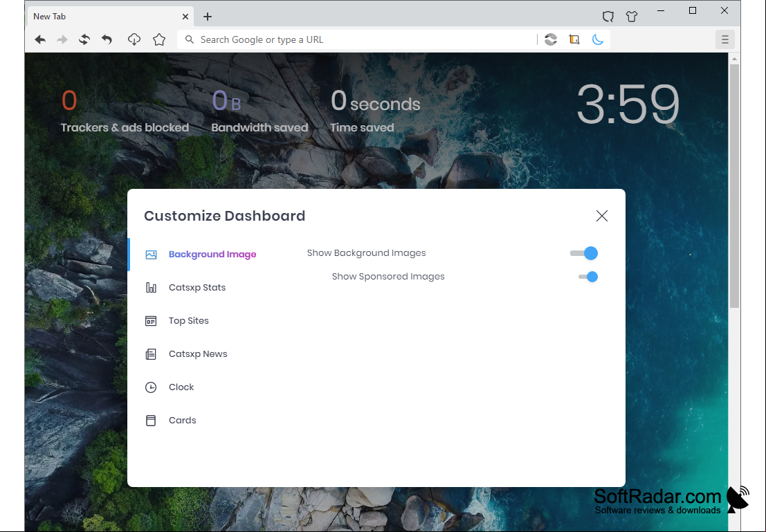Reload the page with the refresh icon
The width and height of the screenshot is (766, 532).
tap(84, 39)
